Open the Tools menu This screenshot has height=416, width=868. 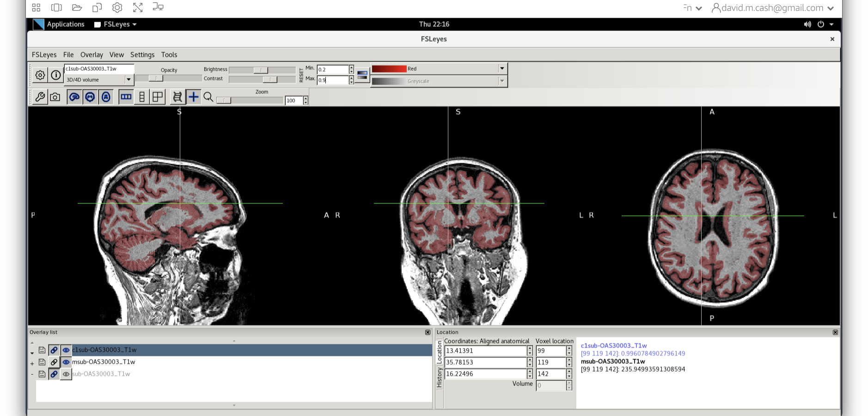(169, 55)
